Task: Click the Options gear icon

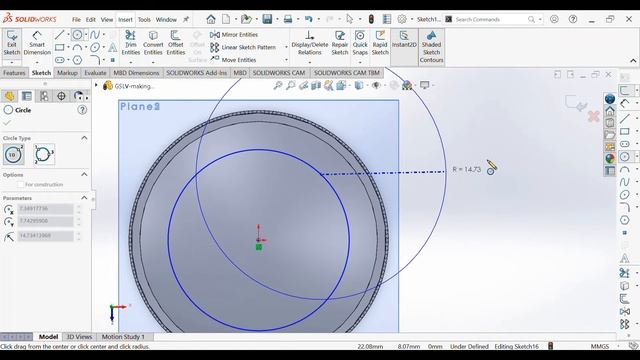Action: [x=402, y=19]
